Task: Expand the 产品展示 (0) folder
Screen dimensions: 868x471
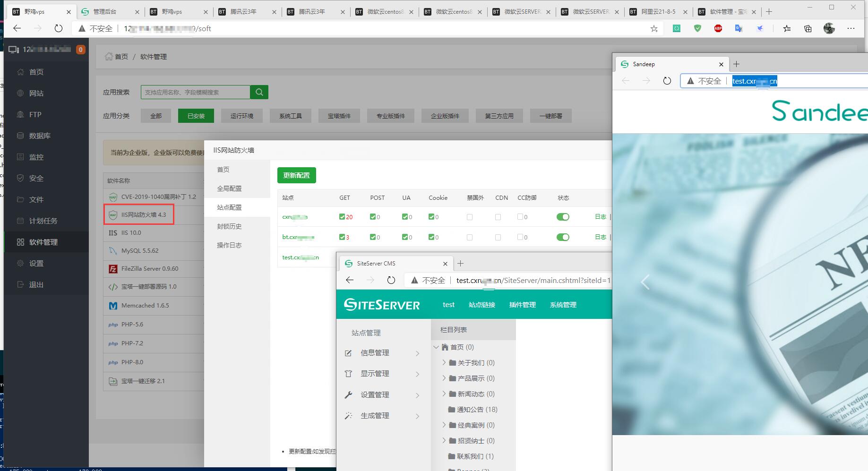Action: (x=444, y=378)
